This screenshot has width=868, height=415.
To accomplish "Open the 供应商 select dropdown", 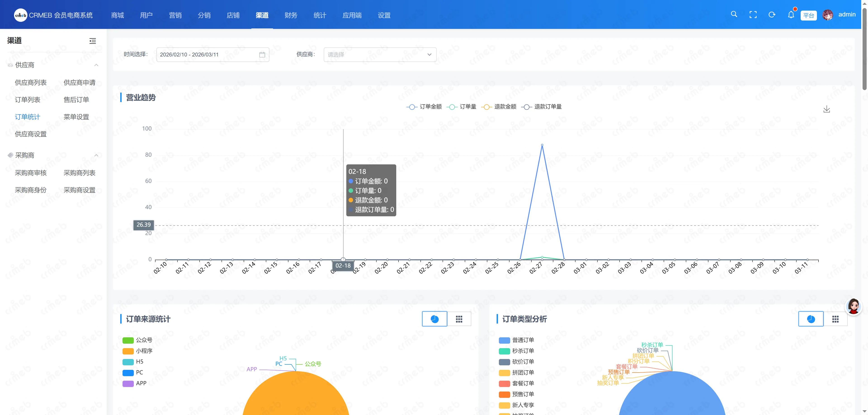I will 380,54.
